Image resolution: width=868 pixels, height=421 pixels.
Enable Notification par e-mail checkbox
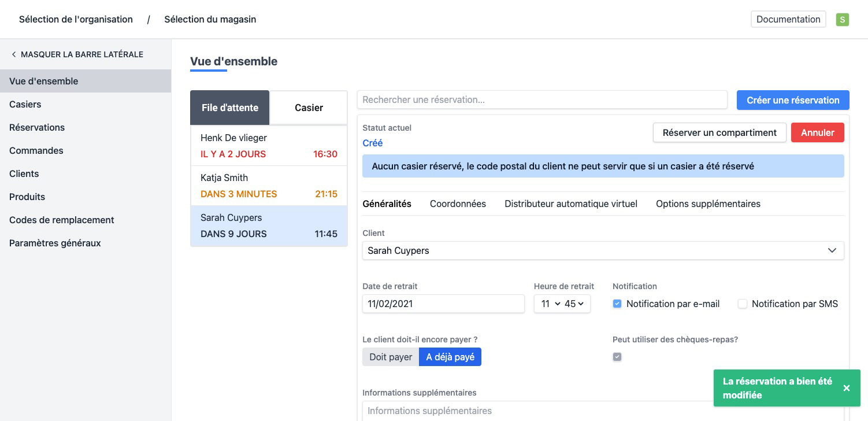[617, 304]
